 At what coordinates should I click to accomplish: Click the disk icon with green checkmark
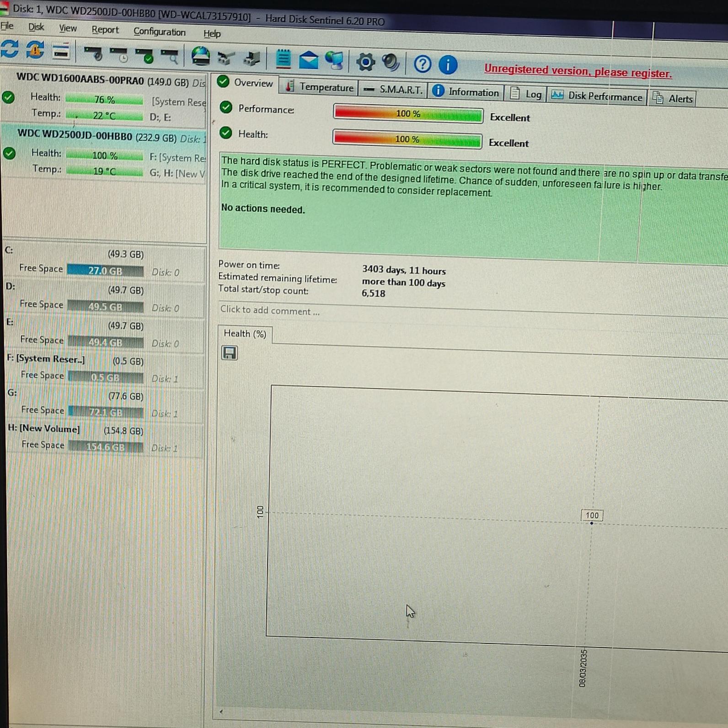(x=145, y=56)
